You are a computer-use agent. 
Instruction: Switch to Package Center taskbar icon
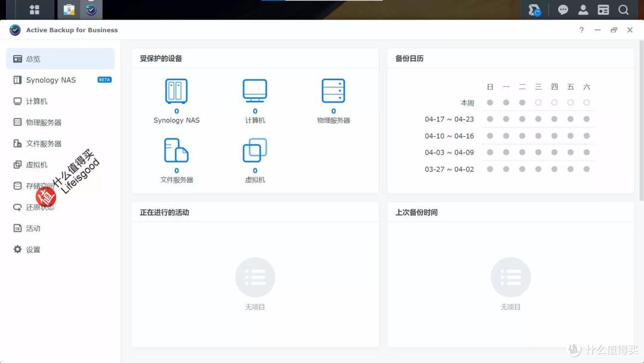pyautogui.click(x=69, y=10)
